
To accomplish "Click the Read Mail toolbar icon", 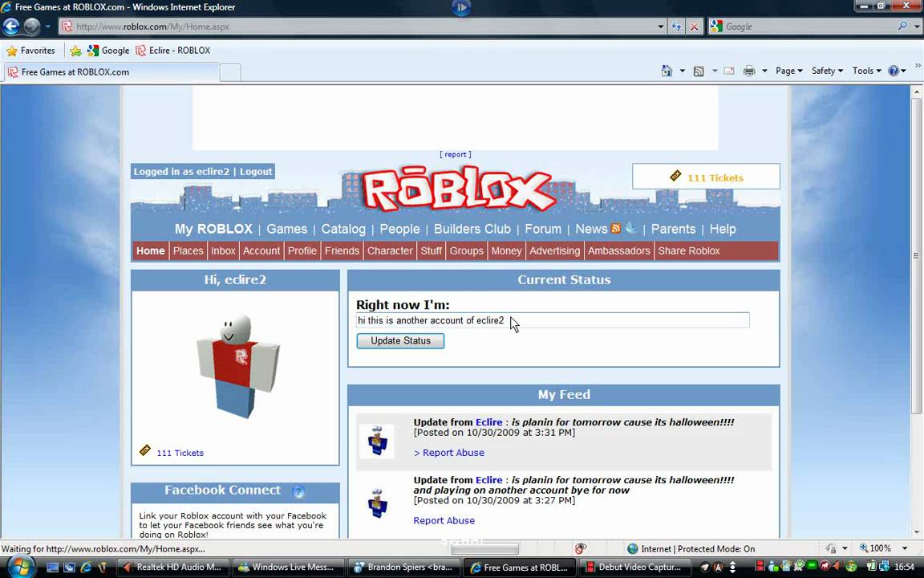I will pyautogui.click(x=729, y=71).
